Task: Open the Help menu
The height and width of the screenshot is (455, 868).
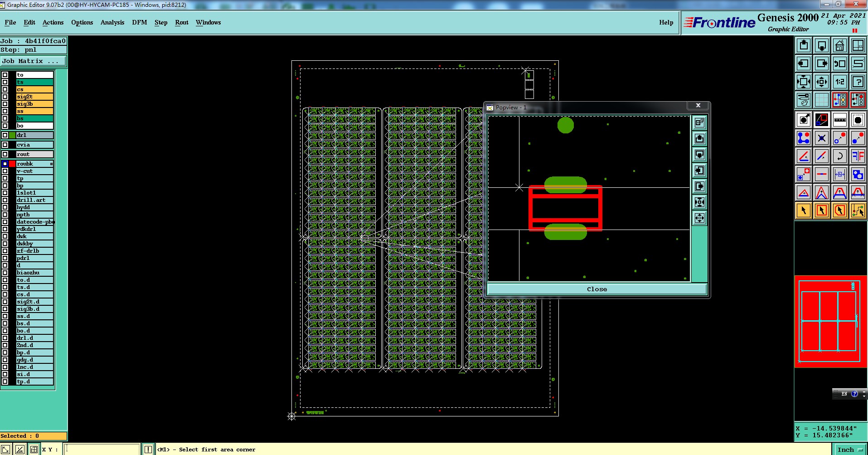Action: (x=666, y=22)
